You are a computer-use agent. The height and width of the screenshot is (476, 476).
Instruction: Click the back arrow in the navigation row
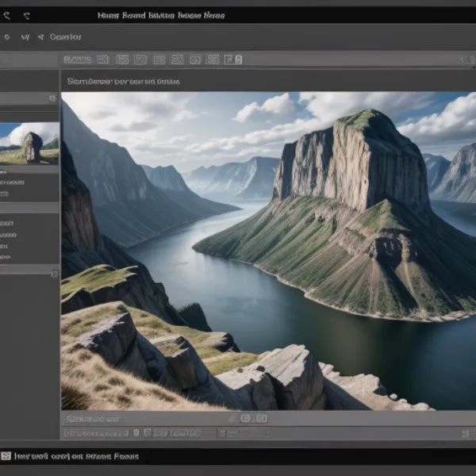(40, 36)
